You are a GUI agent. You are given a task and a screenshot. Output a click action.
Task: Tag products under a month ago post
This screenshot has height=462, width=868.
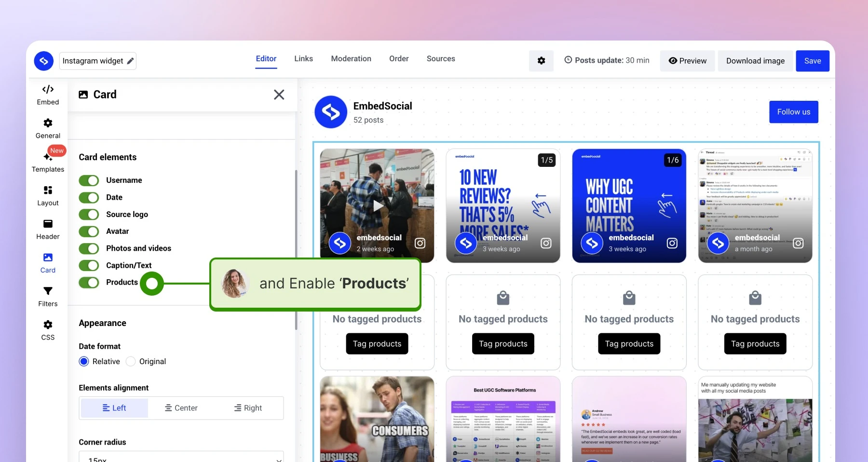(x=755, y=344)
